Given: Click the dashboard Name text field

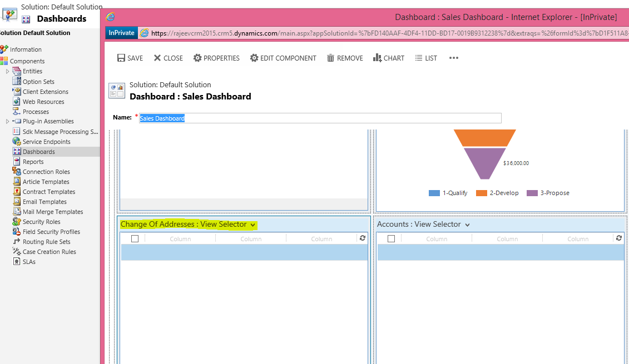Looking at the screenshot, I should [320, 118].
